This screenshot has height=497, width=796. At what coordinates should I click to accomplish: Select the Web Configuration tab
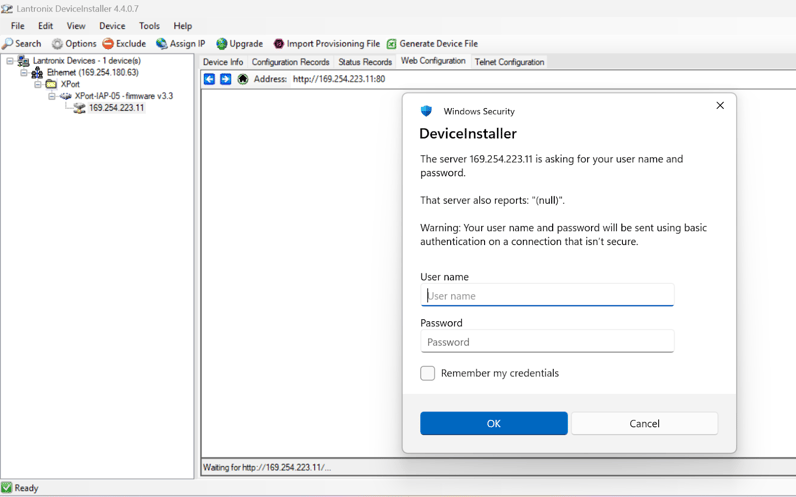point(433,61)
